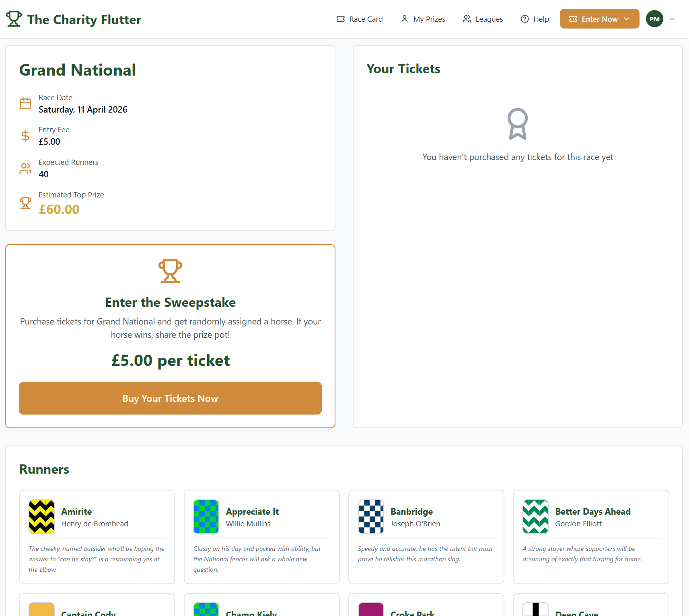Click the trophy logo icon

point(14,18)
